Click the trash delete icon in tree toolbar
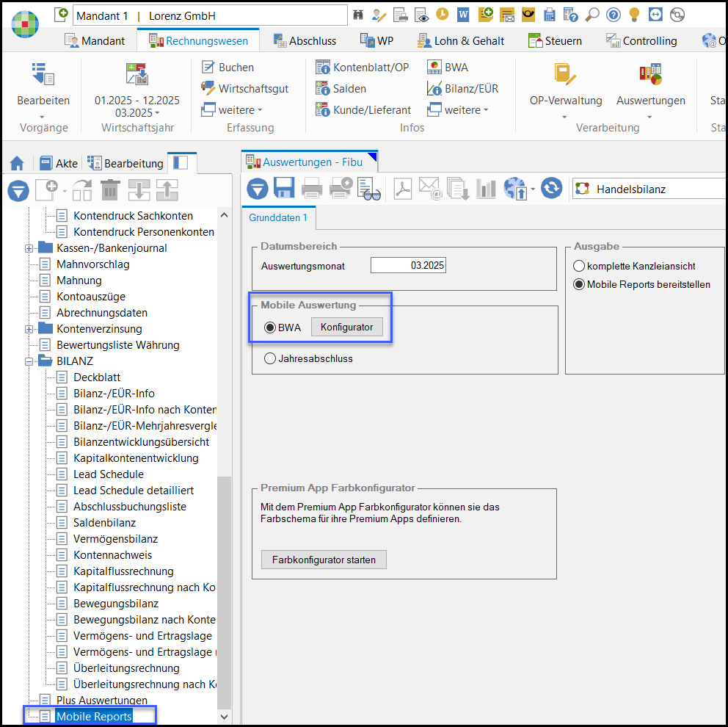 coord(110,189)
